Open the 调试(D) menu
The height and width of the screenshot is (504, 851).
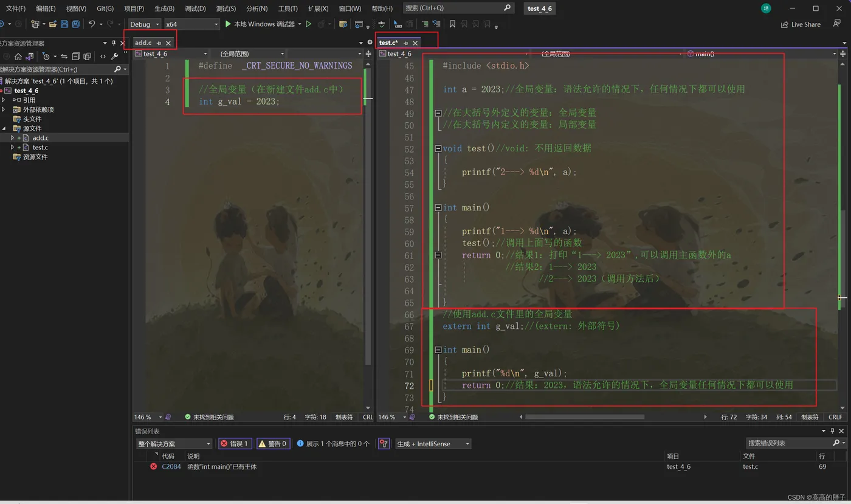coord(195,9)
